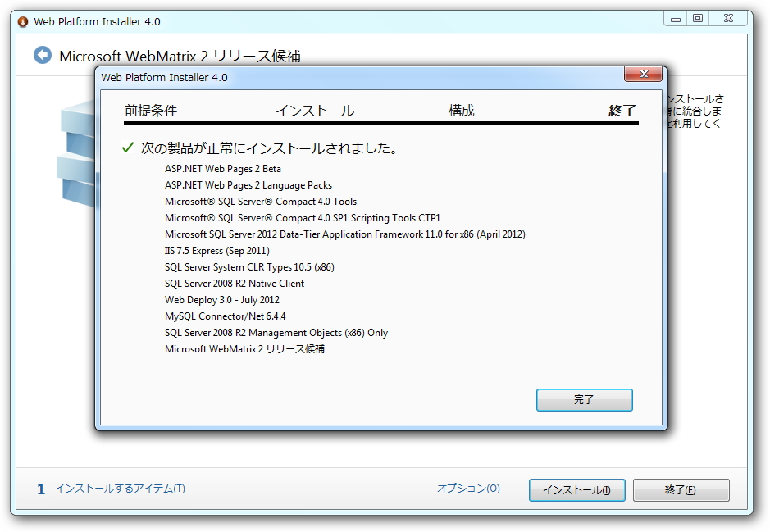Click the 完了 button to finish
This screenshot has height=532, width=770.
[584, 400]
